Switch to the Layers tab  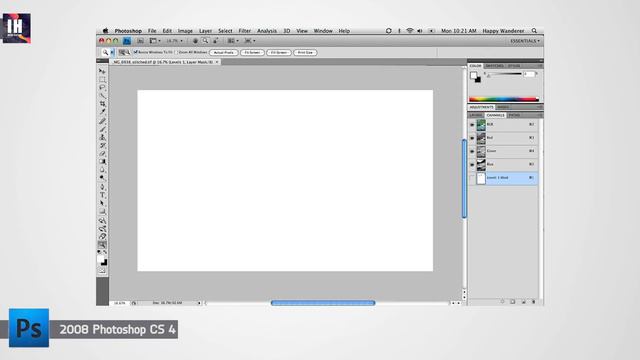[476, 115]
